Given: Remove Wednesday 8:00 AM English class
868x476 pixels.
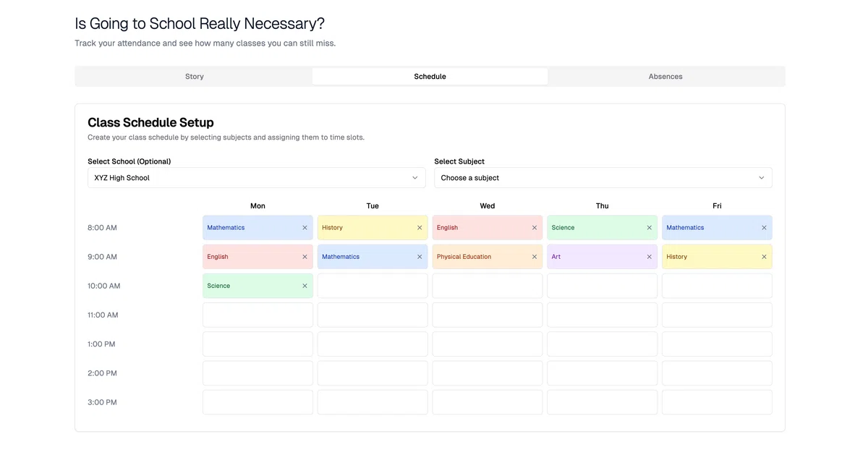Looking at the screenshot, I should (x=535, y=228).
